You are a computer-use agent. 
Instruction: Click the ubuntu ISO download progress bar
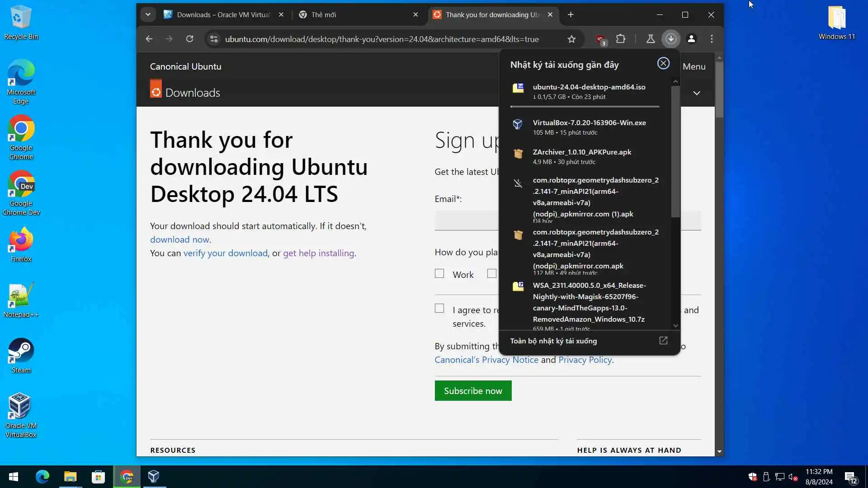[x=585, y=107]
